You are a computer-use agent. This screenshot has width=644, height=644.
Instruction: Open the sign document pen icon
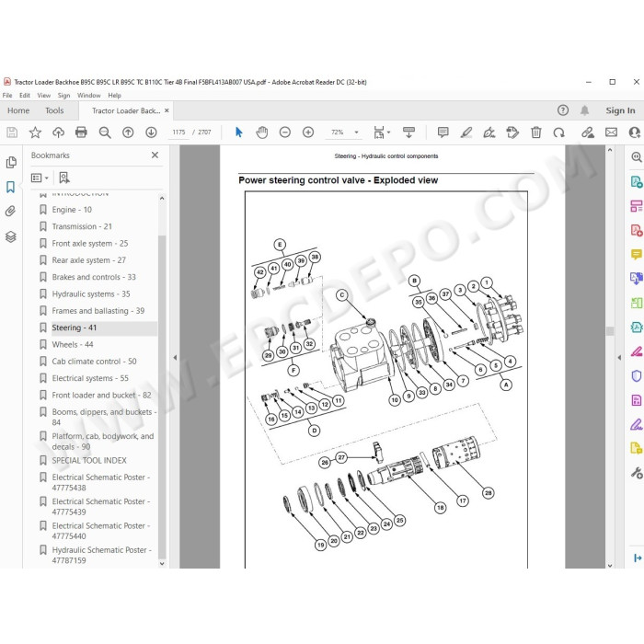489,132
